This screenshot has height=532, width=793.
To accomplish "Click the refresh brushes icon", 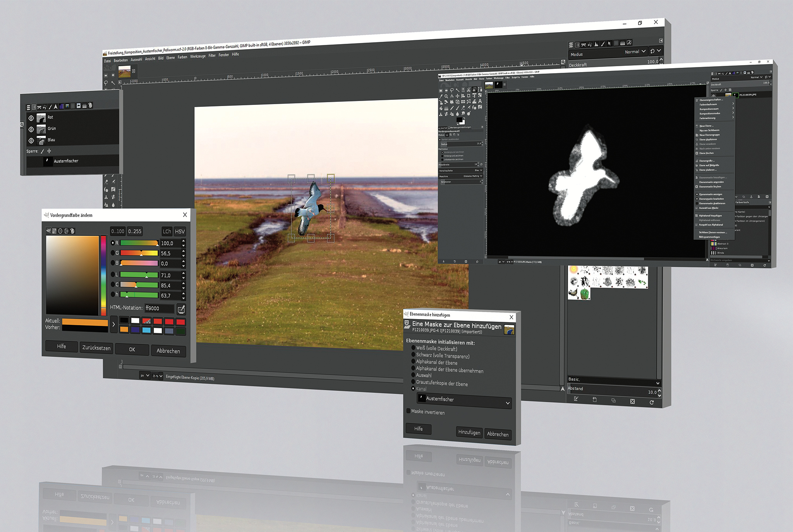I will click(652, 402).
